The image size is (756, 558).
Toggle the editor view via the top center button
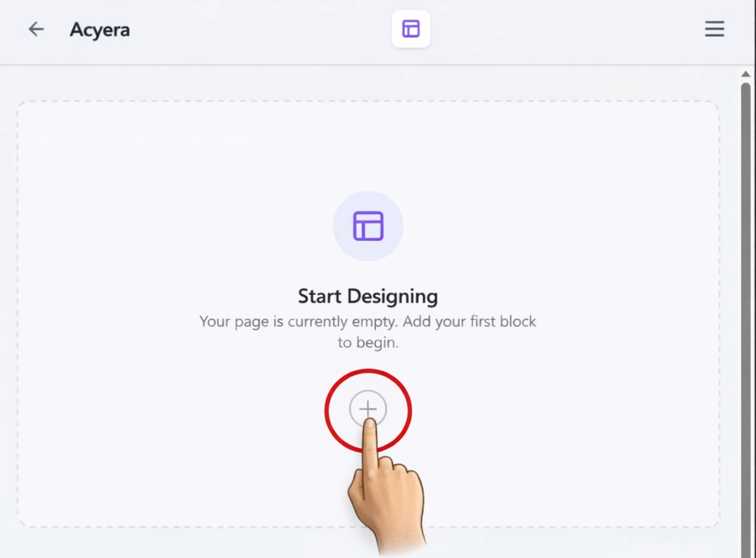click(411, 29)
